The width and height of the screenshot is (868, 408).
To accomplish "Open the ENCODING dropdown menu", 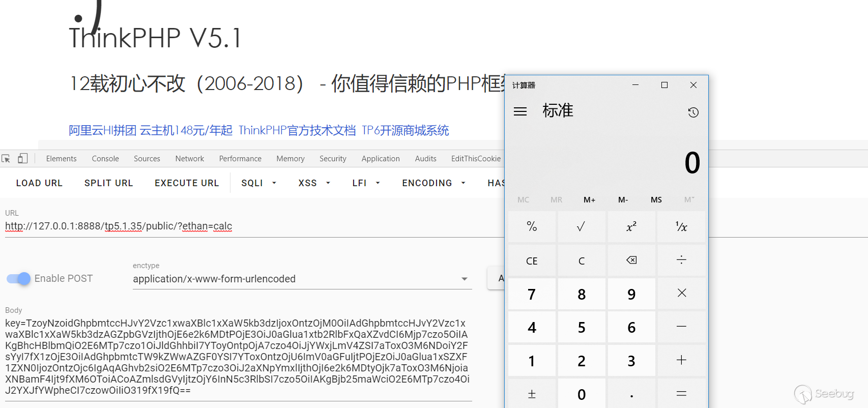I will tap(433, 183).
